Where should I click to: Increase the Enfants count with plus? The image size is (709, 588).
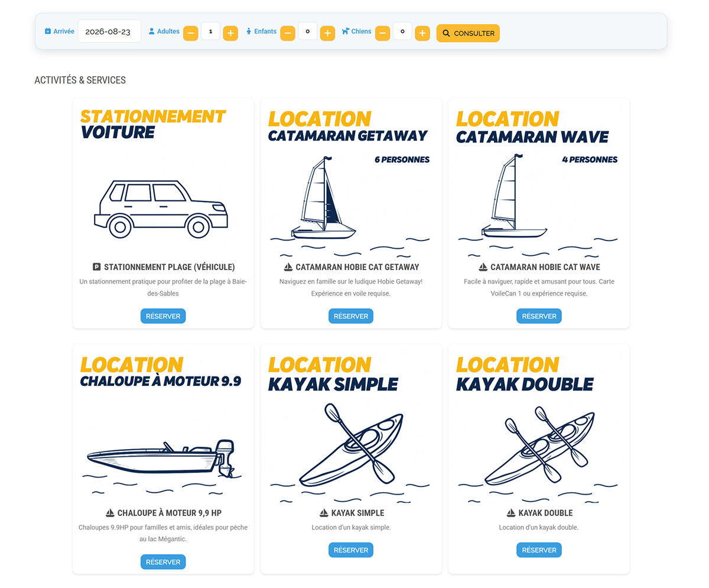pyautogui.click(x=327, y=33)
